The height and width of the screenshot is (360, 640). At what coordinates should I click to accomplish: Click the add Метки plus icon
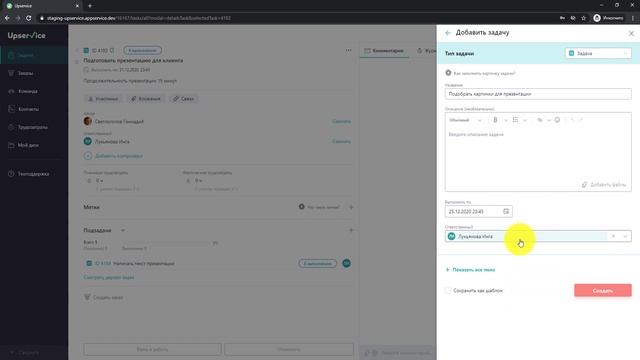351,207
